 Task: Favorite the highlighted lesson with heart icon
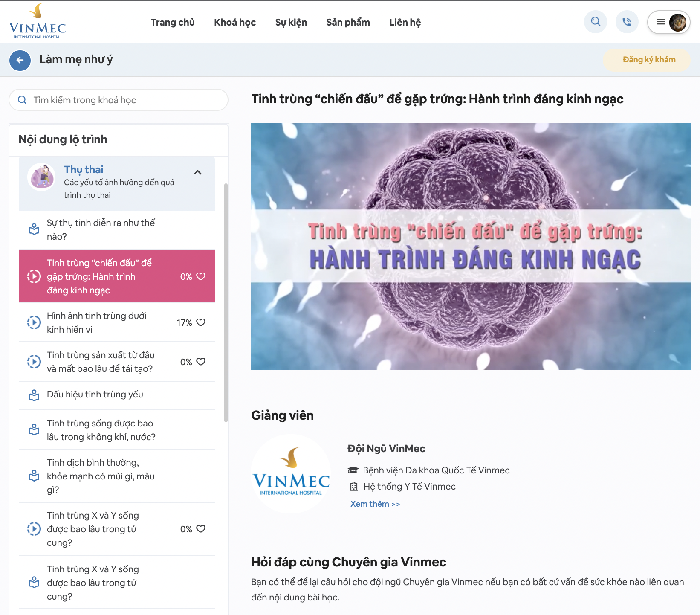(x=201, y=276)
